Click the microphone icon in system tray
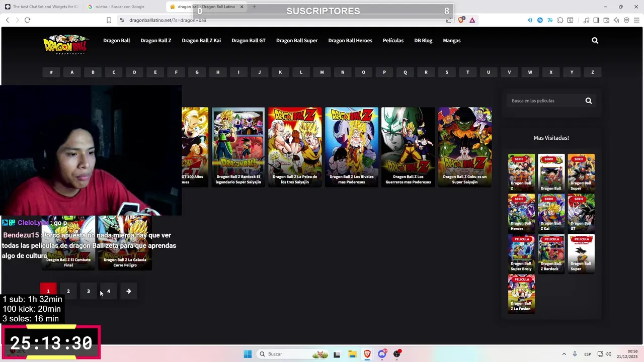The image size is (644, 362). 575,354
